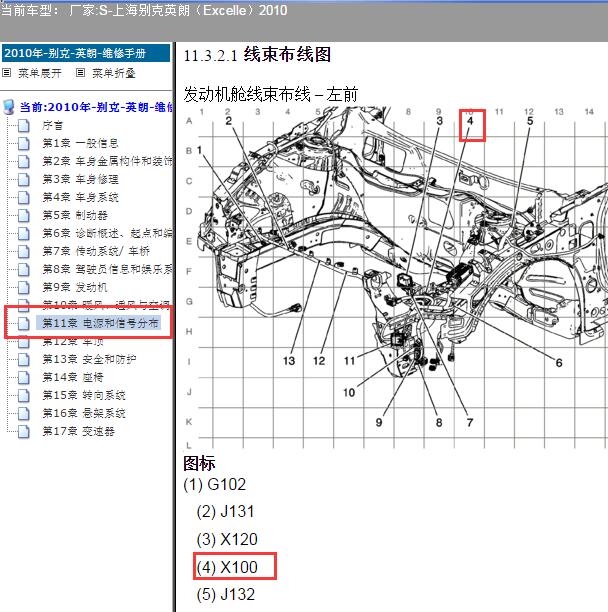Click the computer icon of the root node
Screen dimensions: 608x612
point(9,107)
